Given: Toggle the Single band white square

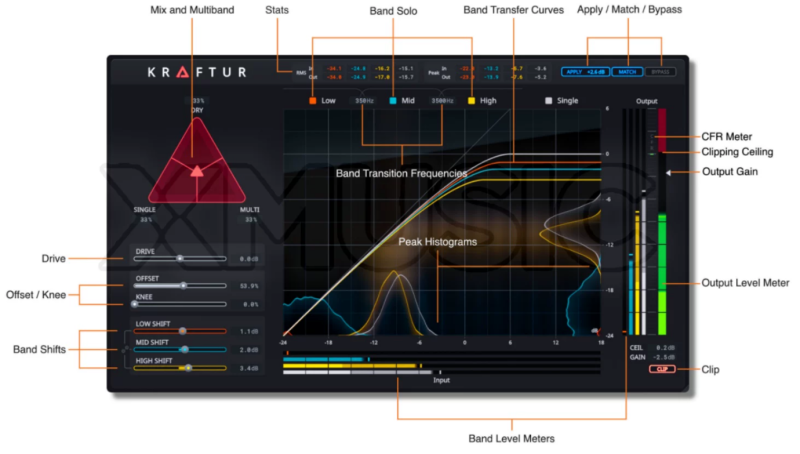Looking at the screenshot, I should [x=548, y=100].
